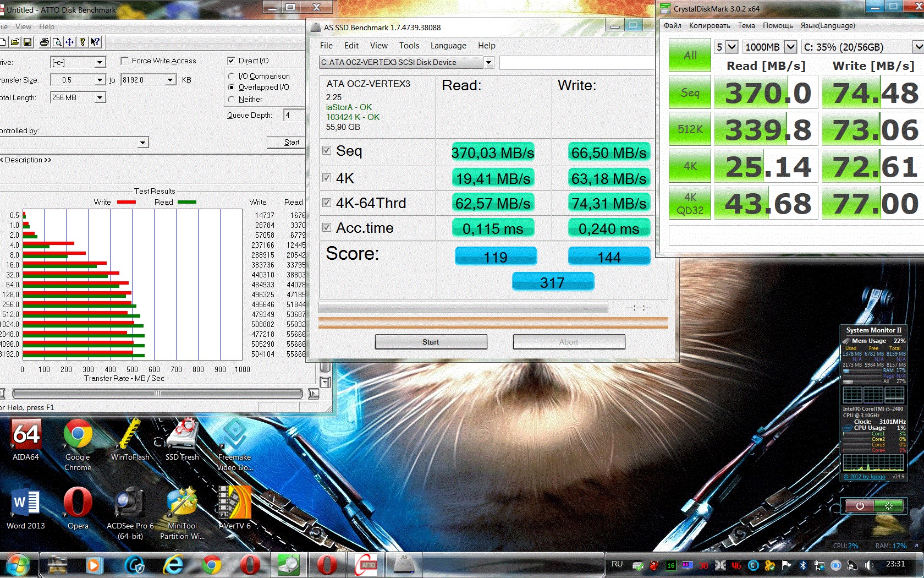Open CrystalDiskMark test count dropdown showing 5
This screenshot has width=924, height=578.
[x=726, y=47]
